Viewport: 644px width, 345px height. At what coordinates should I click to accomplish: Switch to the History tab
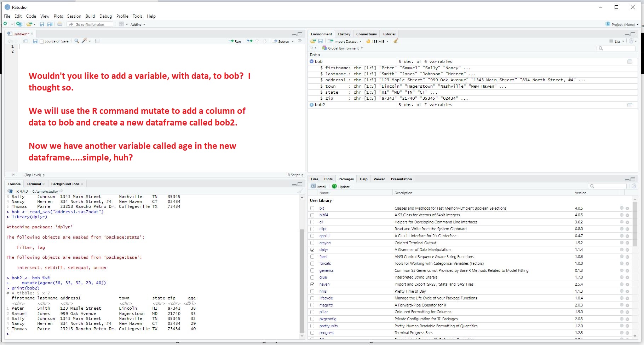(344, 34)
